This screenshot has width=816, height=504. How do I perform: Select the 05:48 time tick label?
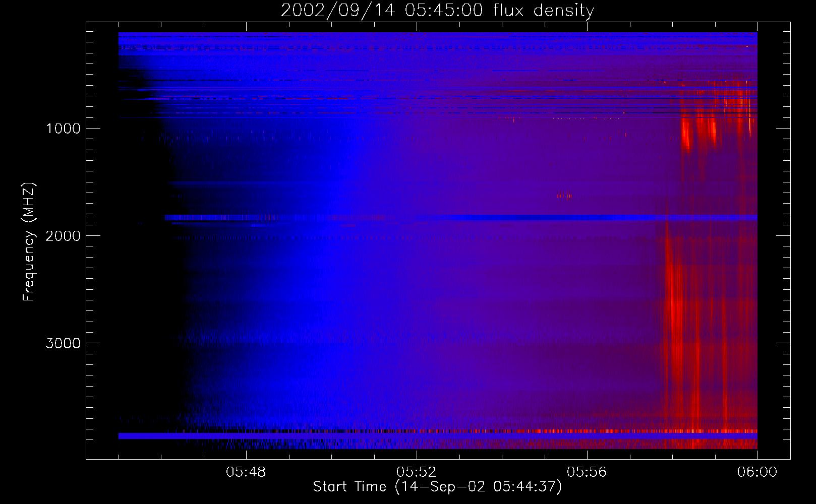[x=246, y=472]
